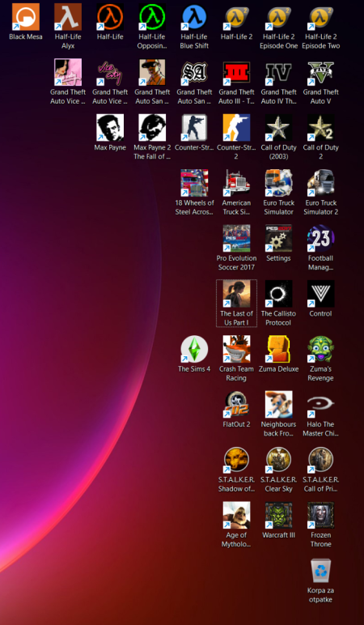Select the Half-Life 2 Episode Two icon
Viewport: 364px width, 625px height.
point(321,17)
